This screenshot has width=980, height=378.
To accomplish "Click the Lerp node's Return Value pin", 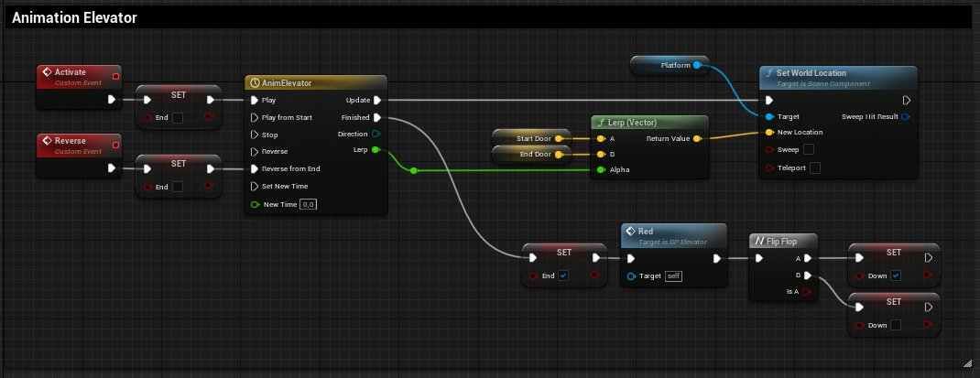I will (x=697, y=139).
